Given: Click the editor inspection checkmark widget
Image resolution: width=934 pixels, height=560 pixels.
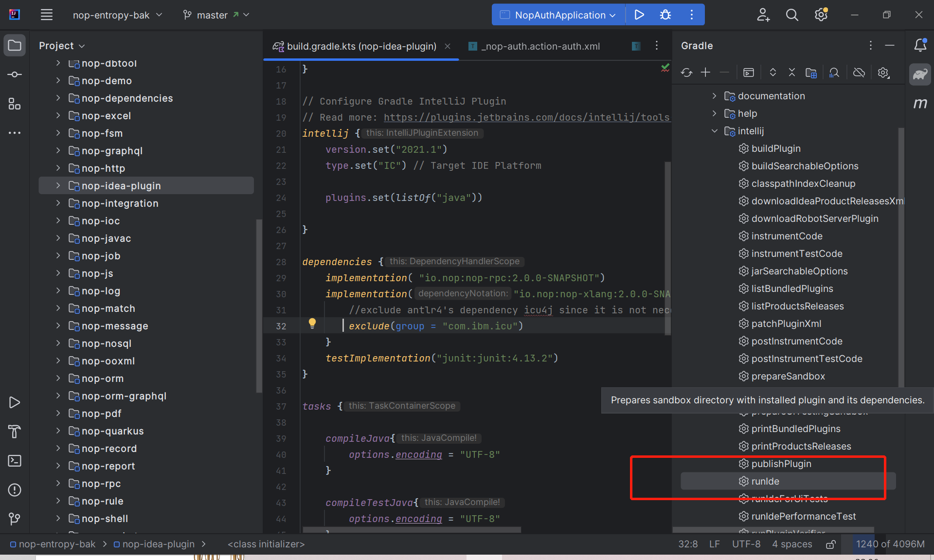Looking at the screenshot, I should pos(665,68).
